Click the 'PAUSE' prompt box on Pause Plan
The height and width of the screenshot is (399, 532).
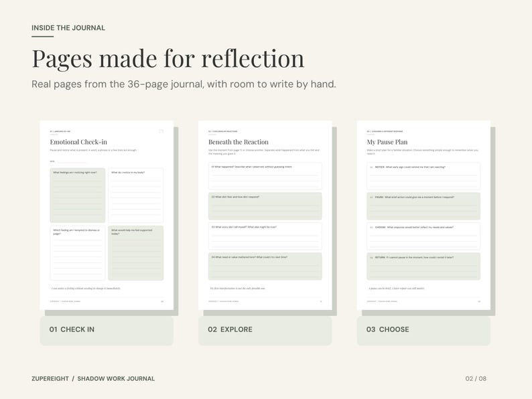click(423, 206)
